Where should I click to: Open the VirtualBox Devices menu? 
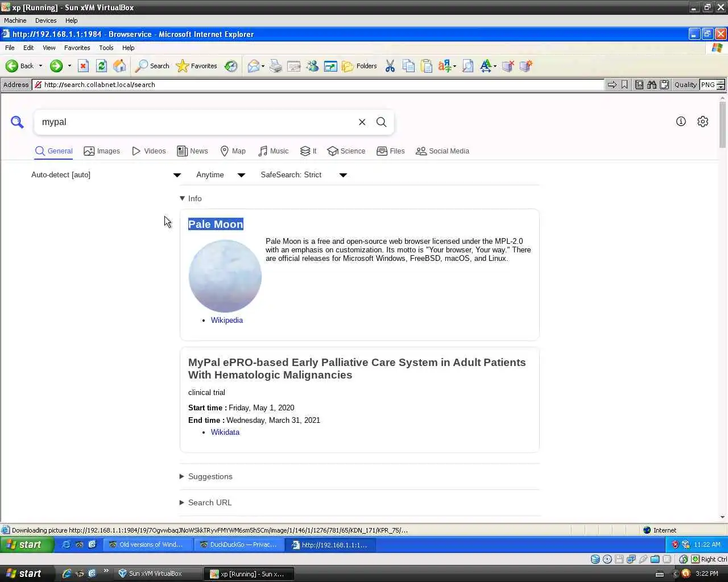[x=45, y=20]
